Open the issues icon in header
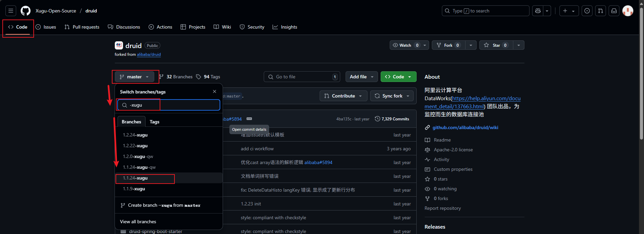This screenshot has height=234, width=644. tap(587, 11)
